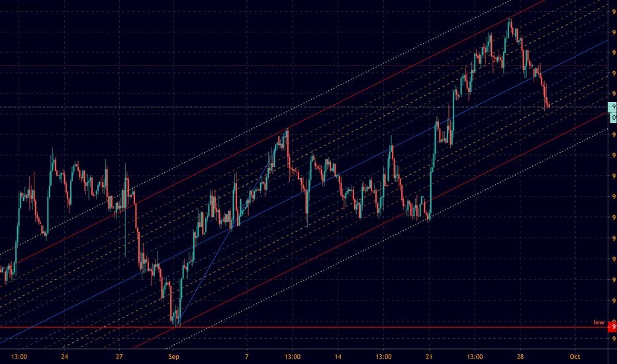Click the 'Oct' date label on time axis
This screenshot has width=617, height=364.
(575, 357)
